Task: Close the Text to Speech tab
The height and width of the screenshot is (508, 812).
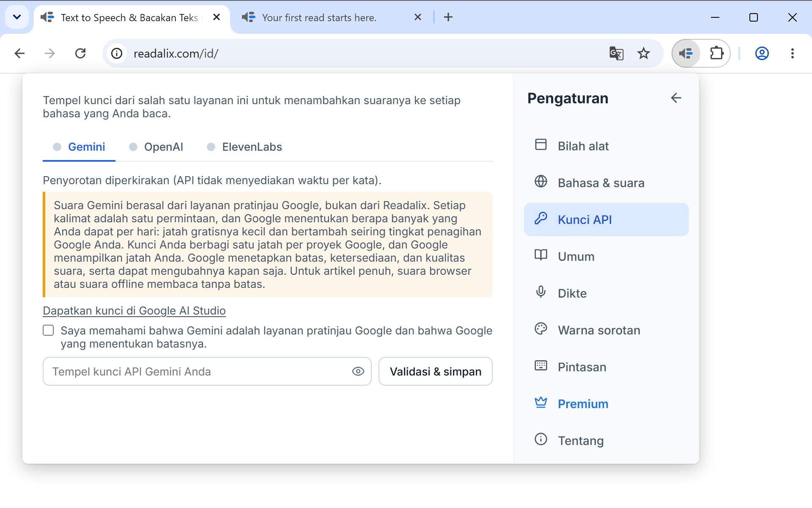Action: point(217,17)
